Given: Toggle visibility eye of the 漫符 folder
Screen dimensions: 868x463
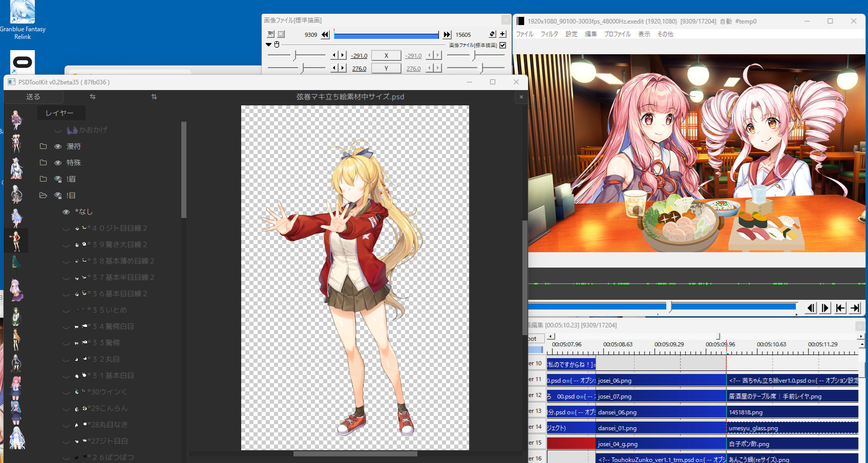Looking at the screenshot, I should [58, 146].
